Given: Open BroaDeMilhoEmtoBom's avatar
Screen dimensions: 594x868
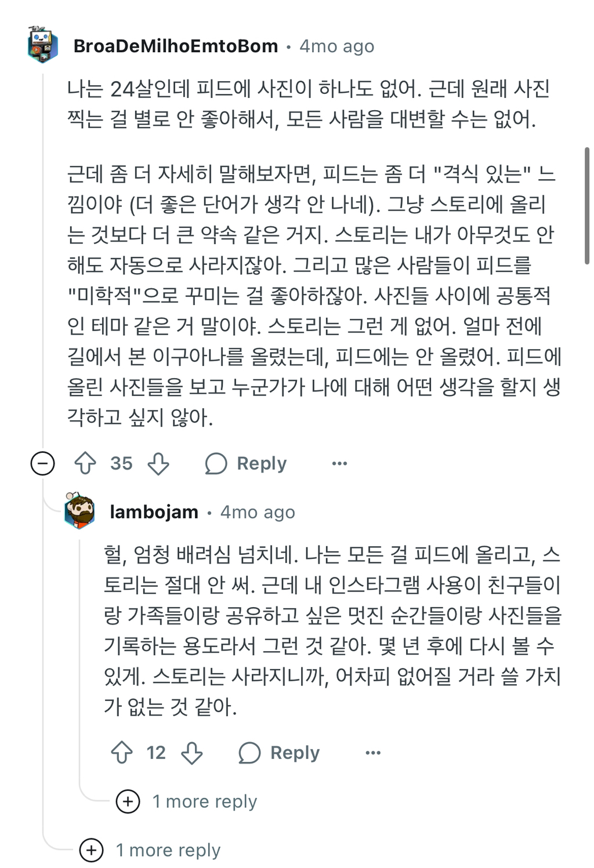Looking at the screenshot, I should click(42, 45).
